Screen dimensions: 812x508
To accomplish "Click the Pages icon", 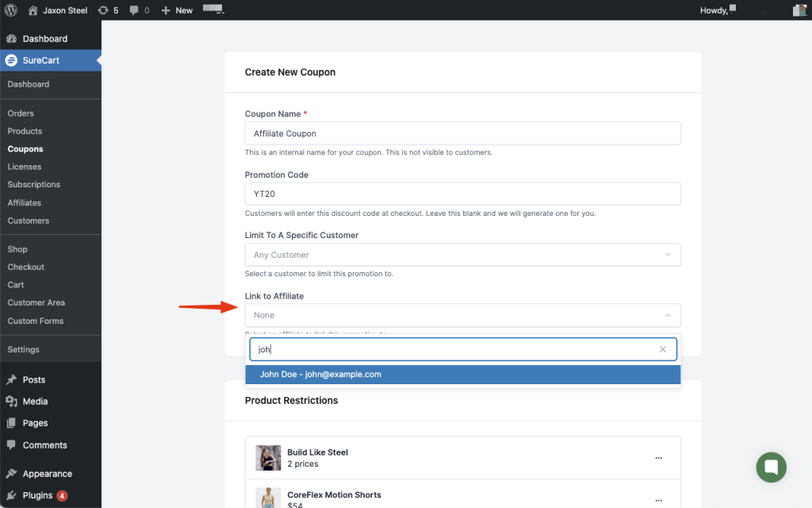I will [x=11, y=423].
